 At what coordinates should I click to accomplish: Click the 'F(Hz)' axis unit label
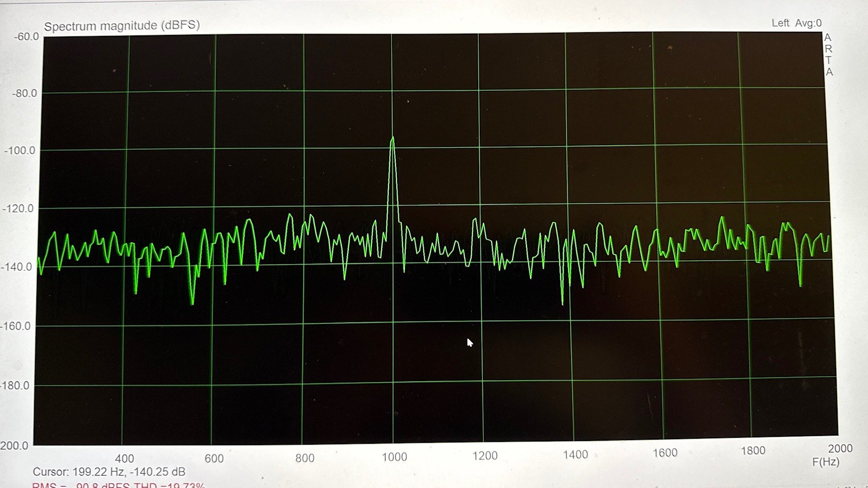(826, 462)
